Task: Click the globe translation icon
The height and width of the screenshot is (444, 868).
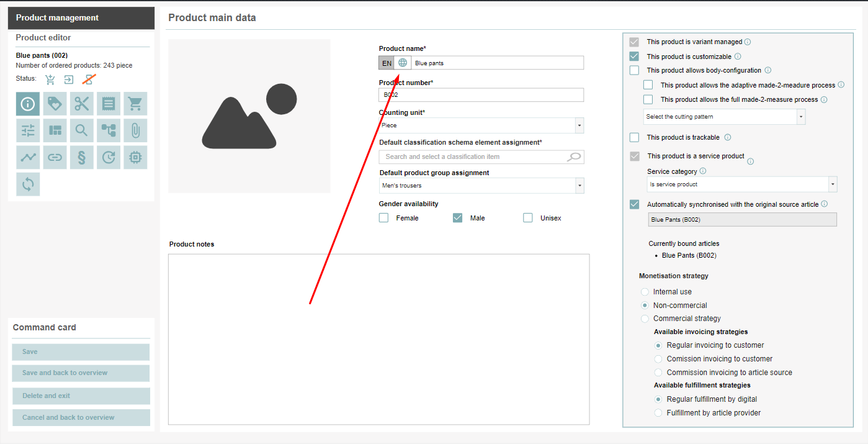Action: click(x=403, y=63)
